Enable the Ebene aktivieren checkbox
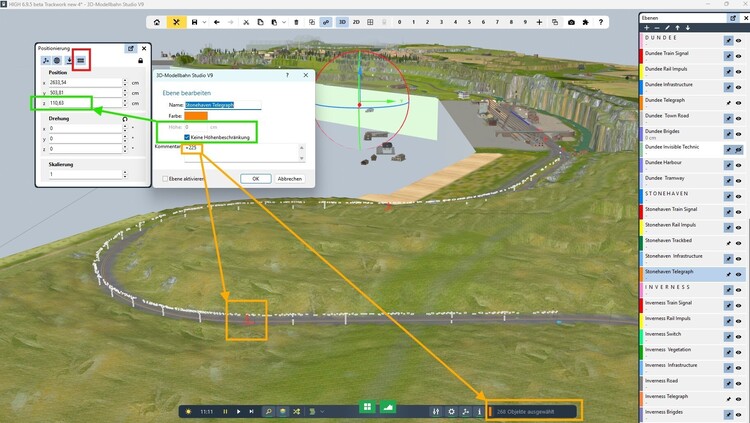Viewport: 750px width, 423px height. [166, 178]
